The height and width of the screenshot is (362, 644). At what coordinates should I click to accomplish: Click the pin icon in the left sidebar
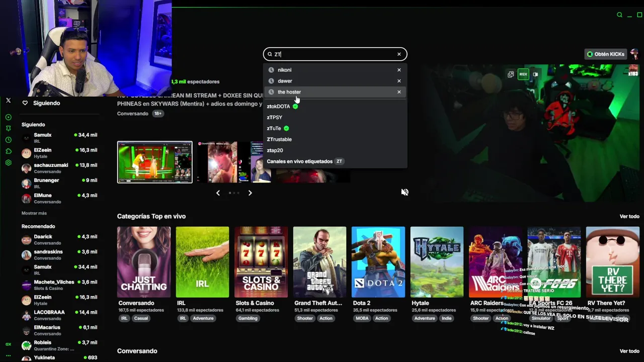[x=8, y=129]
